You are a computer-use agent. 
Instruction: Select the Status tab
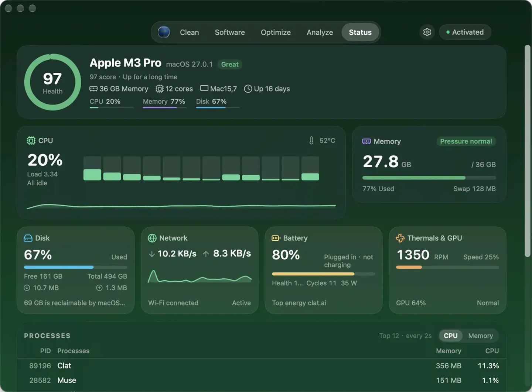(360, 32)
